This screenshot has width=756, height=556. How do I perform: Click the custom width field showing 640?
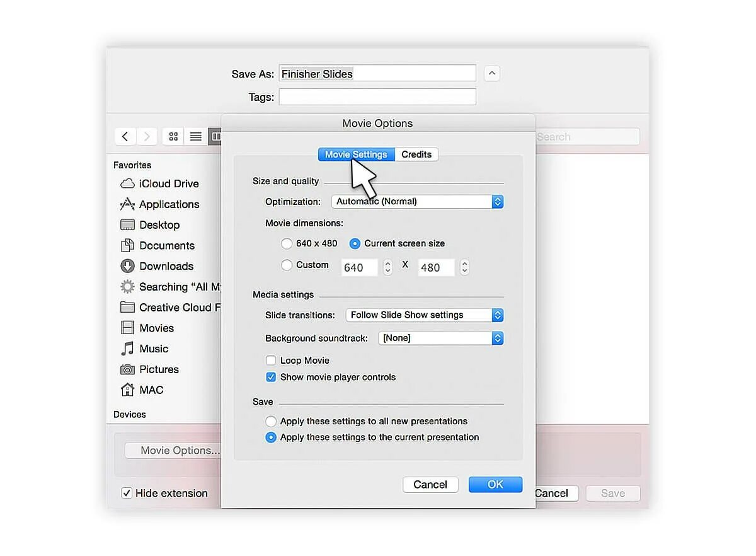click(x=360, y=267)
